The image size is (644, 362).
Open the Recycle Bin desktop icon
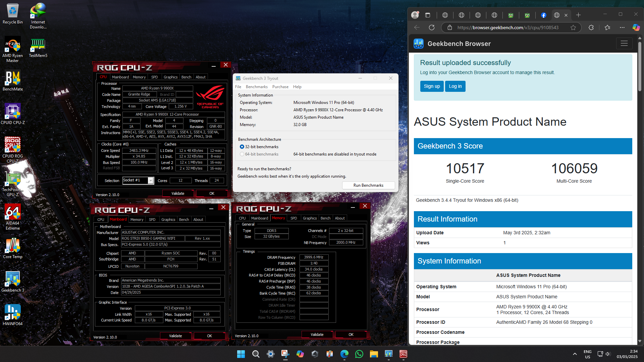coord(13,13)
